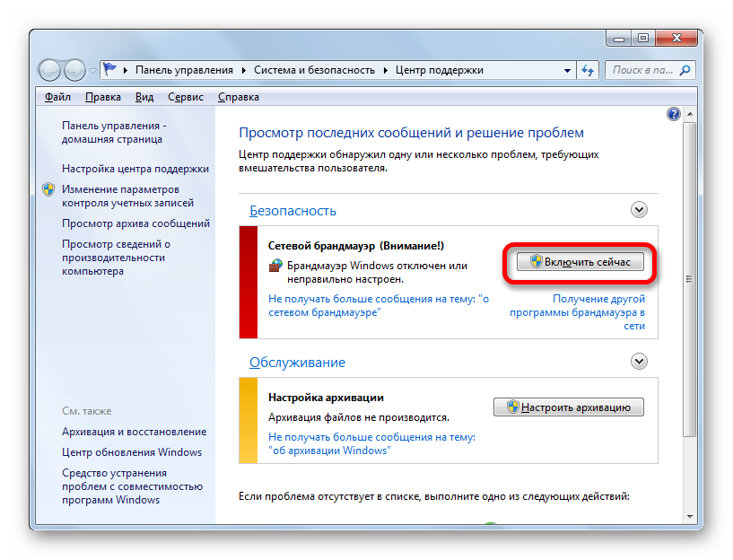Open the Просмотр архива сообщений link
This screenshot has width=733, height=560.
click(135, 223)
